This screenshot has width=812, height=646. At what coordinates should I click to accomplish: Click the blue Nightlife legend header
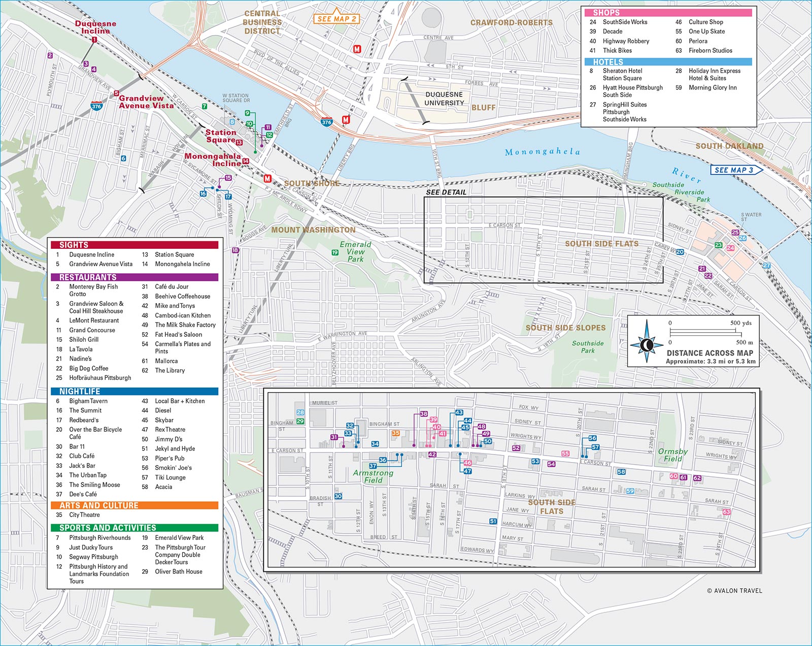point(134,392)
